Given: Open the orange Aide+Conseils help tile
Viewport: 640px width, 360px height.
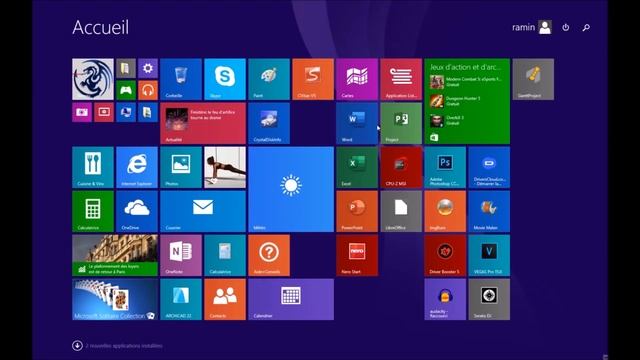Looking at the screenshot, I should click(269, 256).
